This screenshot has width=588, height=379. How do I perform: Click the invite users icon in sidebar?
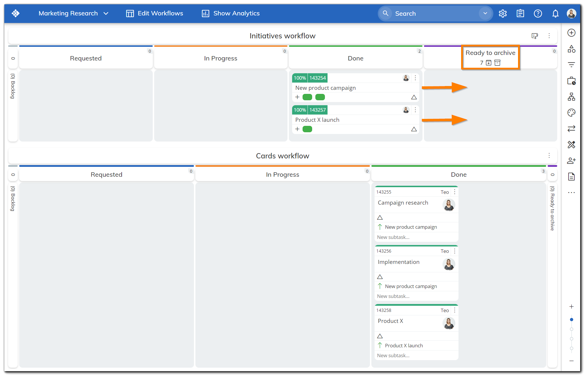(x=571, y=160)
